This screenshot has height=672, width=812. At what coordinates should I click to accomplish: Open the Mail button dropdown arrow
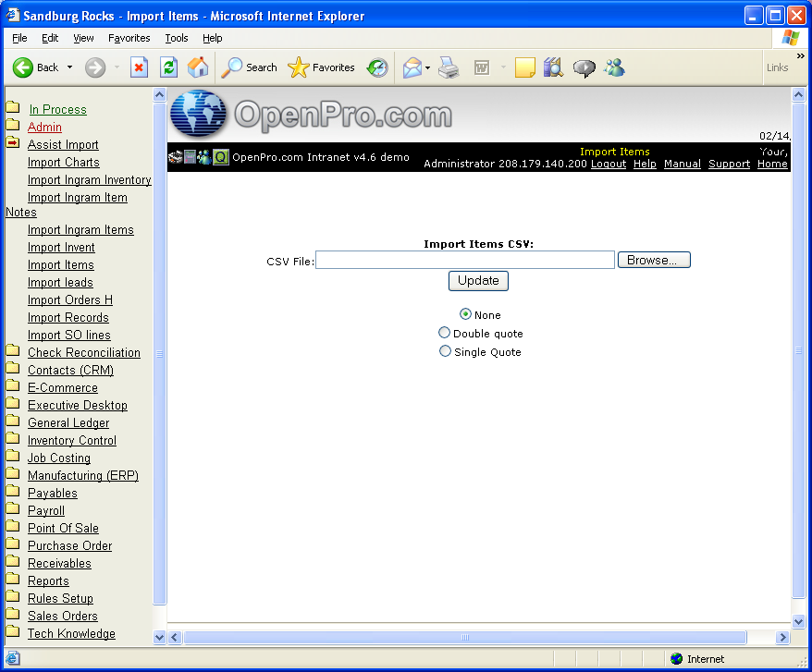427,67
